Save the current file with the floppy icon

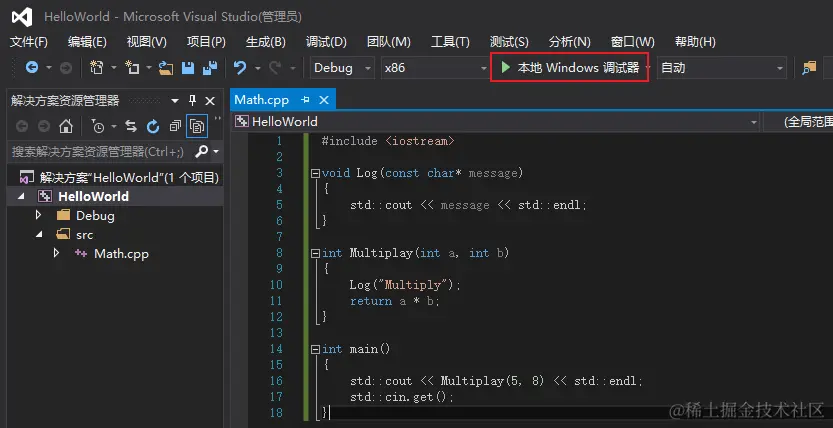pyautogui.click(x=188, y=68)
